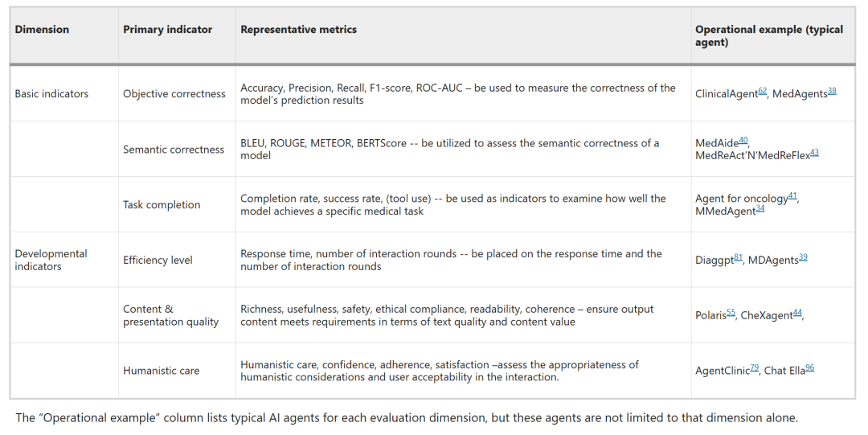Click the Task completion indicator cell
Viewport: 868px width, 435px height.
[162, 205]
